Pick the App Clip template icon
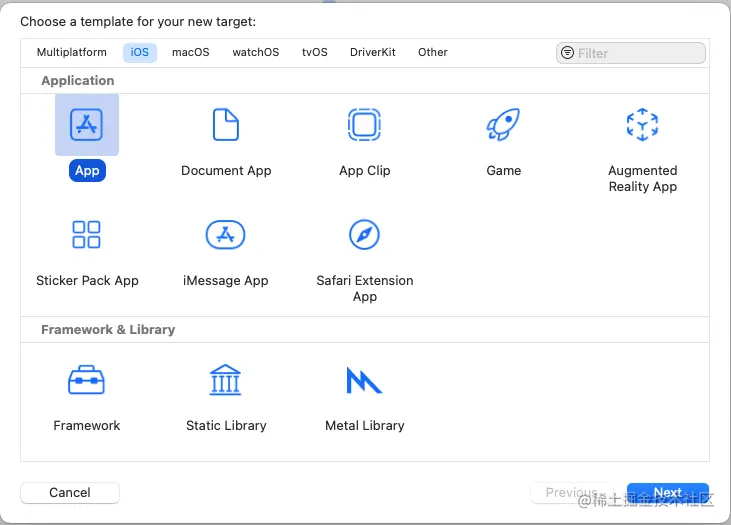Viewport: 731px width, 525px height. [x=364, y=124]
